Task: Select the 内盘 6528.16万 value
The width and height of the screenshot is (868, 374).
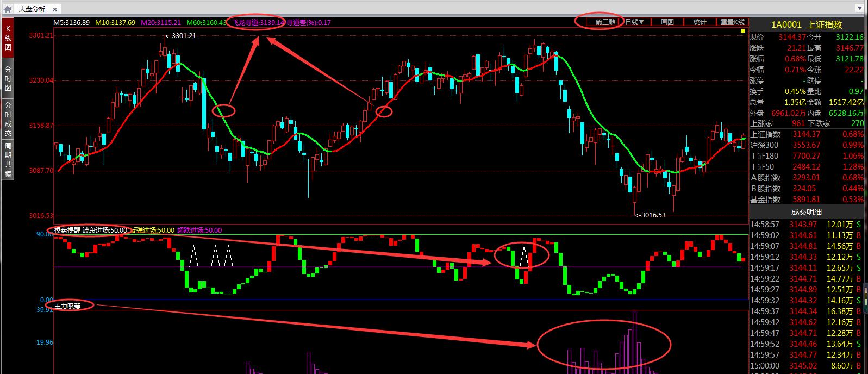Action: (x=846, y=113)
